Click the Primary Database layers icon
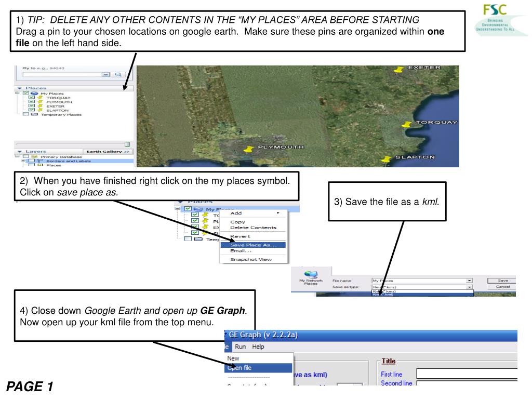The image size is (532, 399). pos(34,157)
